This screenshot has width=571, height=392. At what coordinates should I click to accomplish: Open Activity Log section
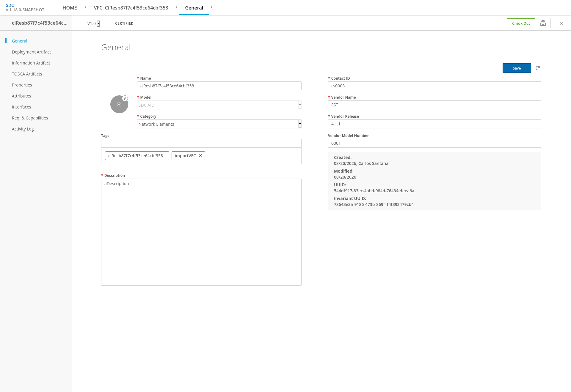click(23, 129)
